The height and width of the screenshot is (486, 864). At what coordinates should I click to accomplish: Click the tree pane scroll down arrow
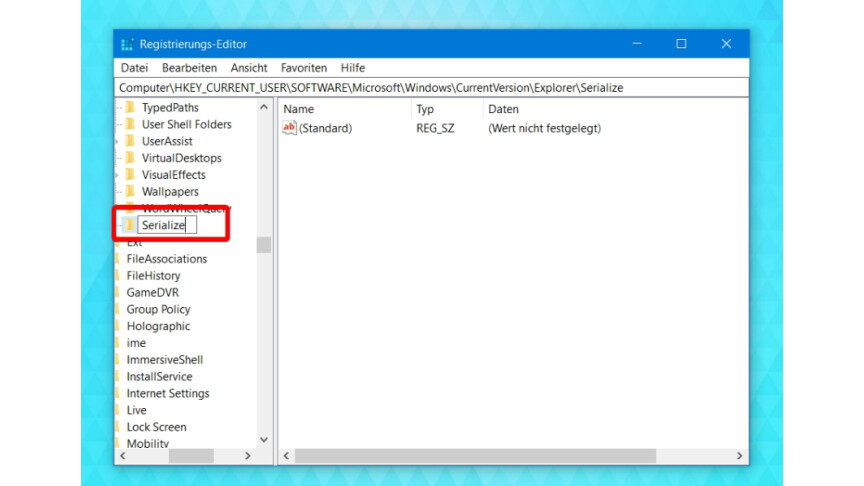pos(264,440)
